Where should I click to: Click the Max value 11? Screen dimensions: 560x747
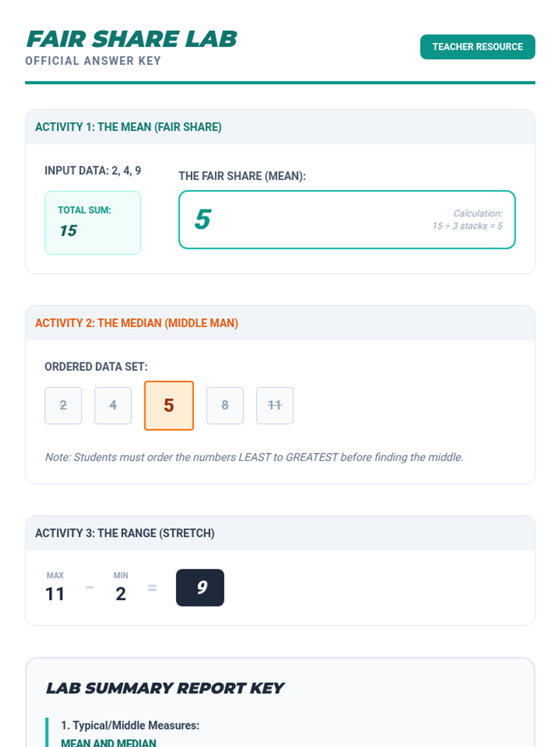(x=55, y=593)
